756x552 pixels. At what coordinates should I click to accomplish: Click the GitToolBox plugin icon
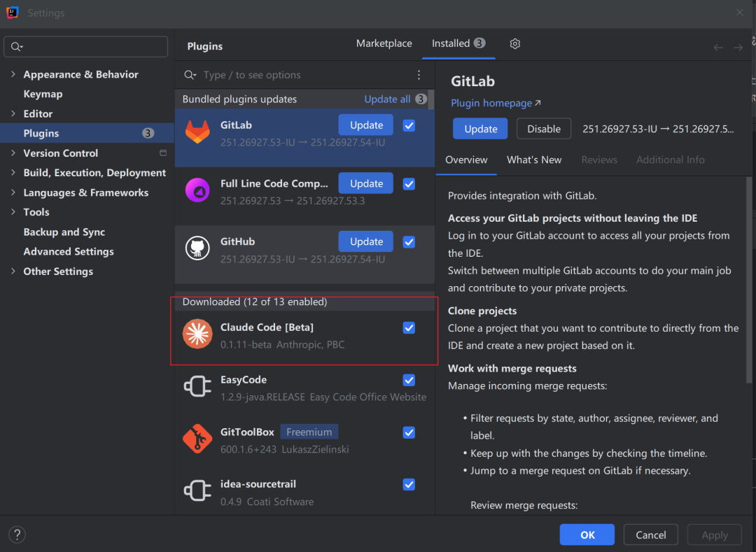pos(197,439)
